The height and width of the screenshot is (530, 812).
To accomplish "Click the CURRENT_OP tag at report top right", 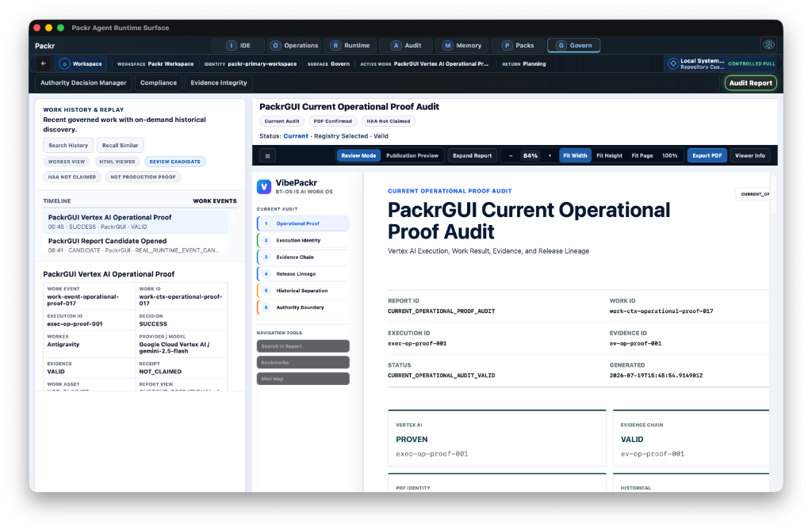I will [754, 194].
